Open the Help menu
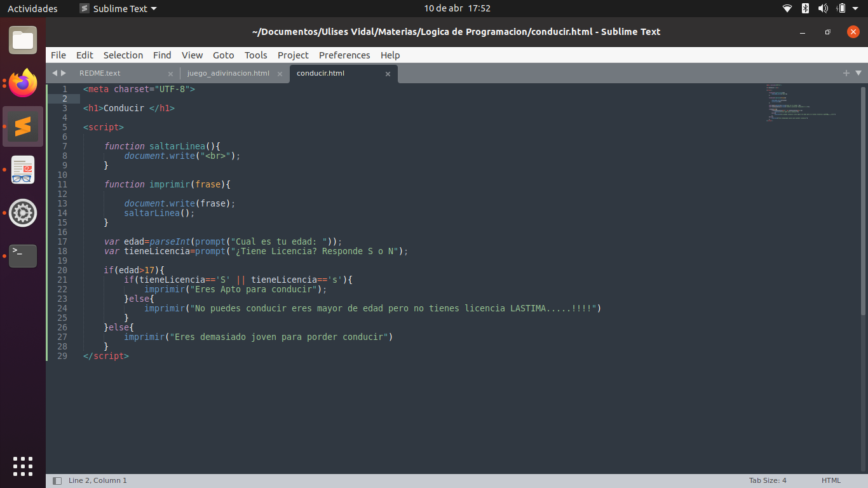 coord(390,55)
